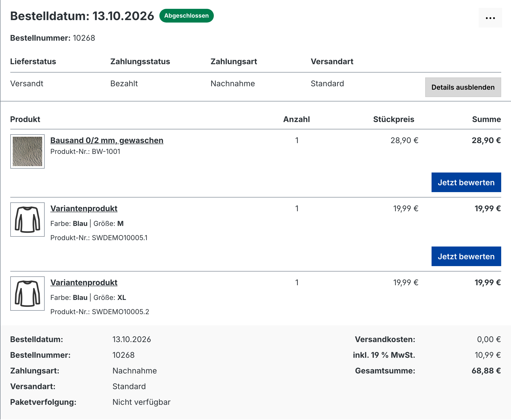This screenshot has width=511, height=420.
Task: Click Jetzt bewerten for Variantenprodukt size M
Action: coord(466,256)
